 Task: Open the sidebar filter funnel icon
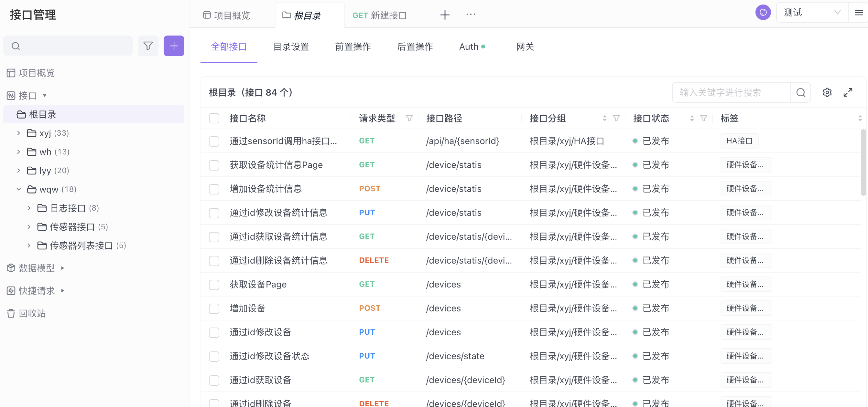coord(148,46)
